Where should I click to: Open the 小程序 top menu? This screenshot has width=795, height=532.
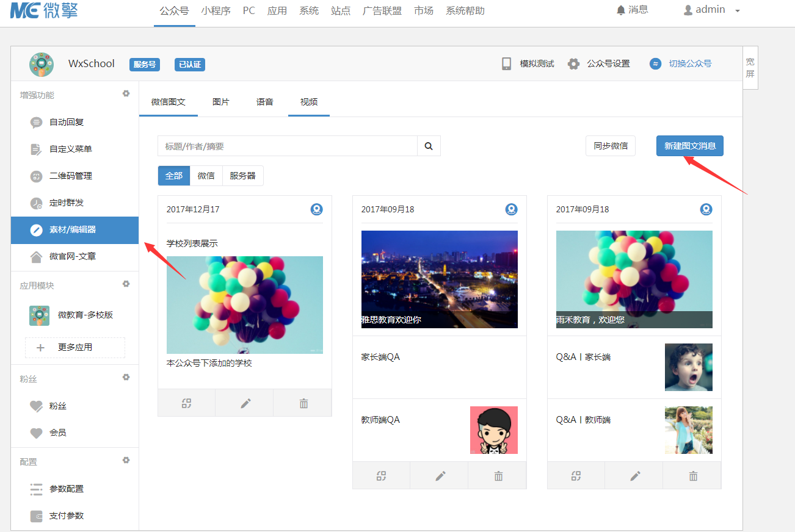tap(216, 10)
